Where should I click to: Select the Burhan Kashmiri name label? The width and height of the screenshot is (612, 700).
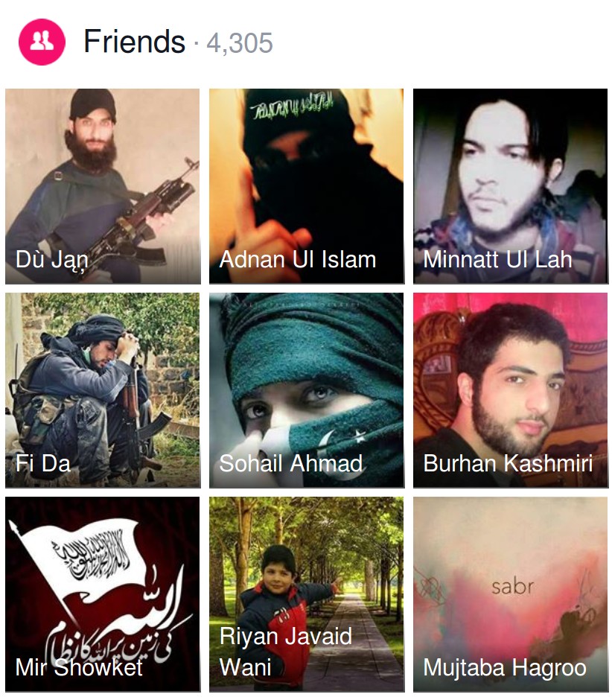pos(508,463)
